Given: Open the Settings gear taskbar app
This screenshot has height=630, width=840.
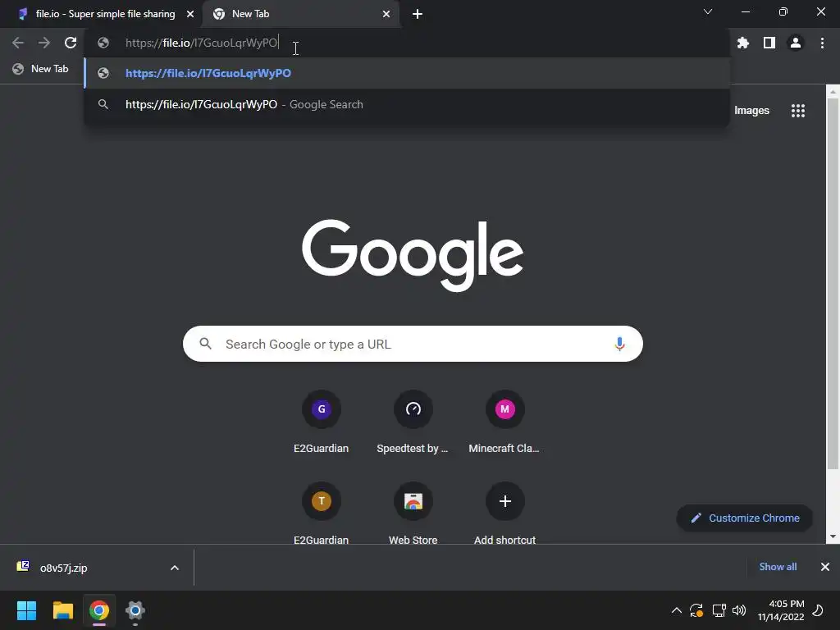Looking at the screenshot, I should (x=135, y=610).
